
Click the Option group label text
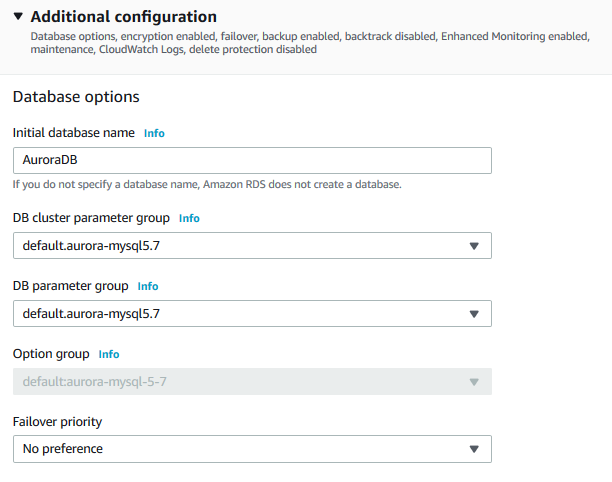point(51,354)
